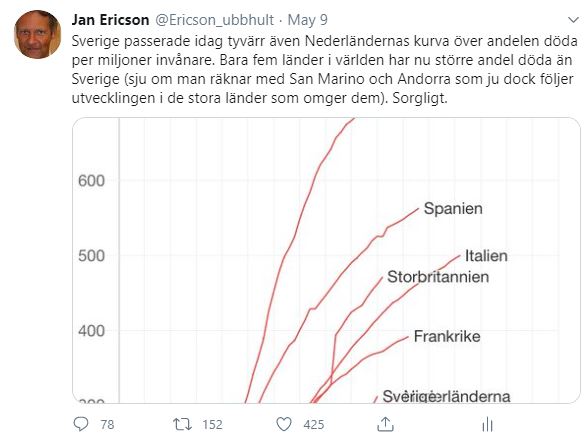Click the Storbritannien chart label
588x441 pixels.
point(438,277)
